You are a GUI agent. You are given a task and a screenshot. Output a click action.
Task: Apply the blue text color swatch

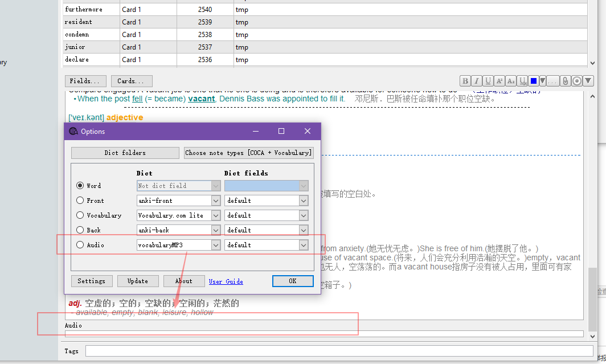tap(534, 81)
